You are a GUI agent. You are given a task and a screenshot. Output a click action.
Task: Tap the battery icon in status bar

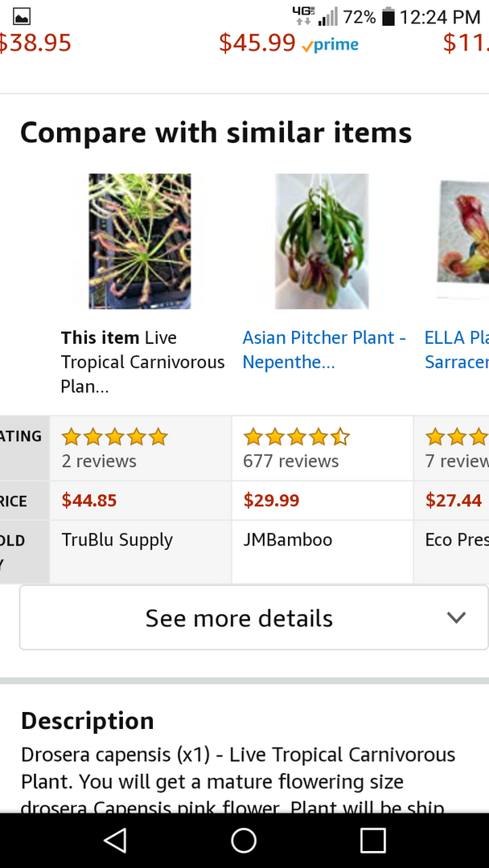click(x=388, y=17)
